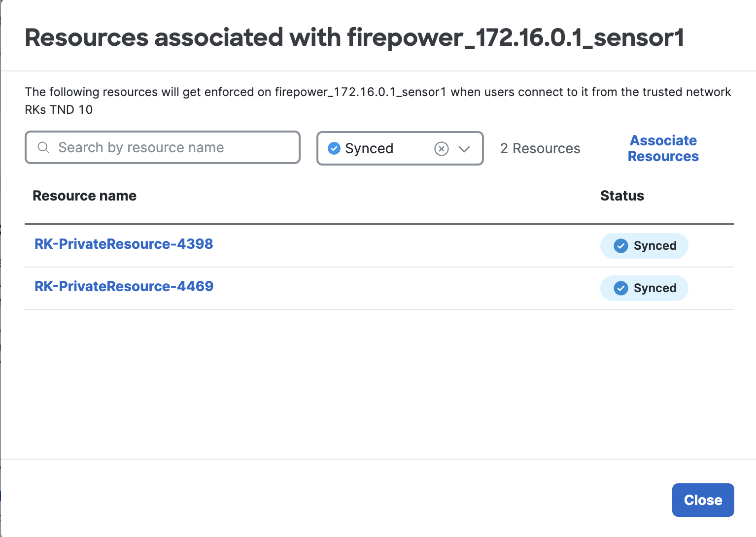Open the RK-PrivateResource-4469 link
756x537 pixels.
point(124,286)
